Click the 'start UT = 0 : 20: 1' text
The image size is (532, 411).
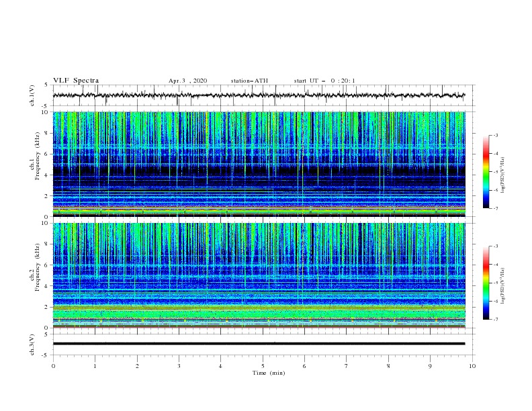pos(324,81)
